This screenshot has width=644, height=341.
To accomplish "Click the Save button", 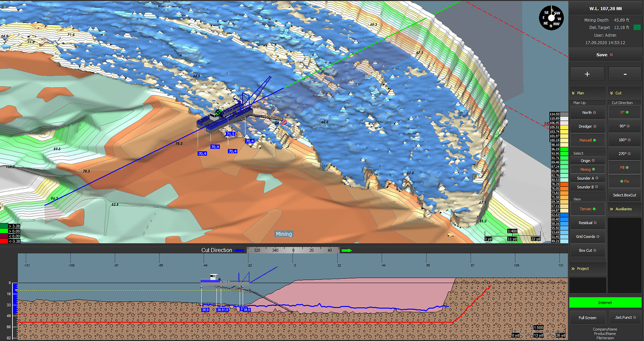I will (605, 55).
